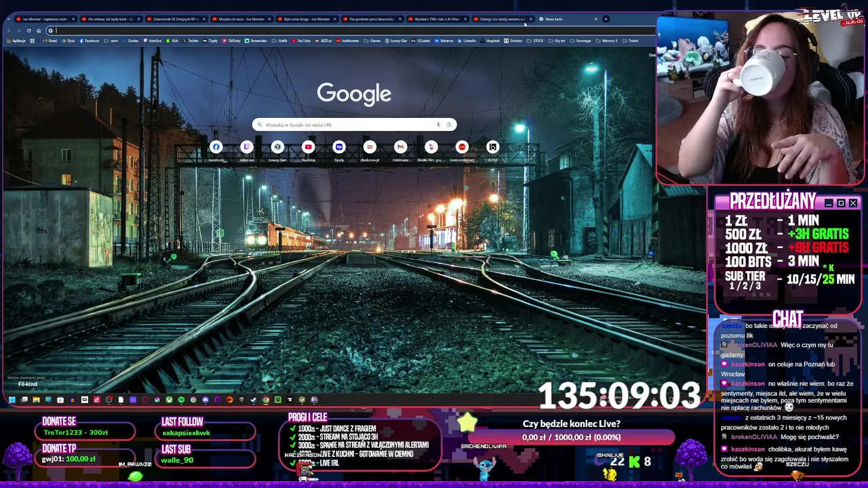
Task: Open the Xbox app from taskbar
Action: tap(169, 400)
